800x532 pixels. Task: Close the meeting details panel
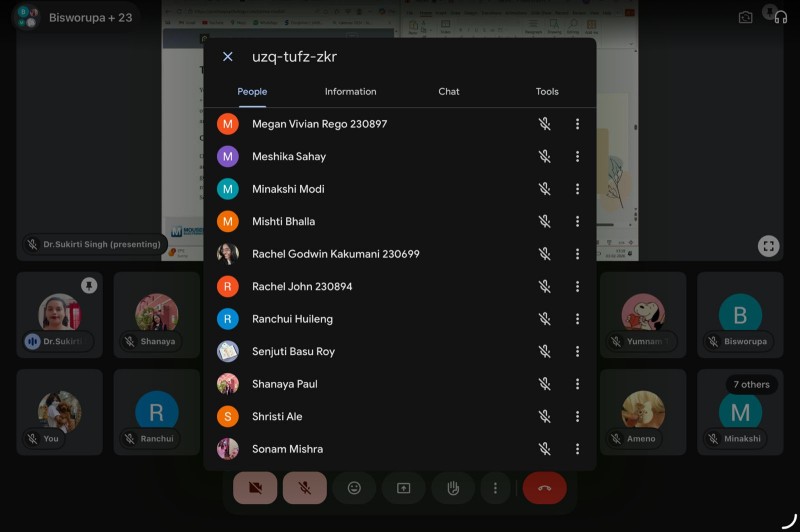[x=228, y=57]
